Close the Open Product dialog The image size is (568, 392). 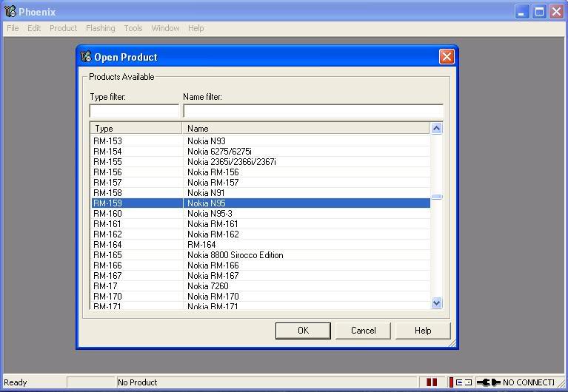pyautogui.click(x=447, y=56)
